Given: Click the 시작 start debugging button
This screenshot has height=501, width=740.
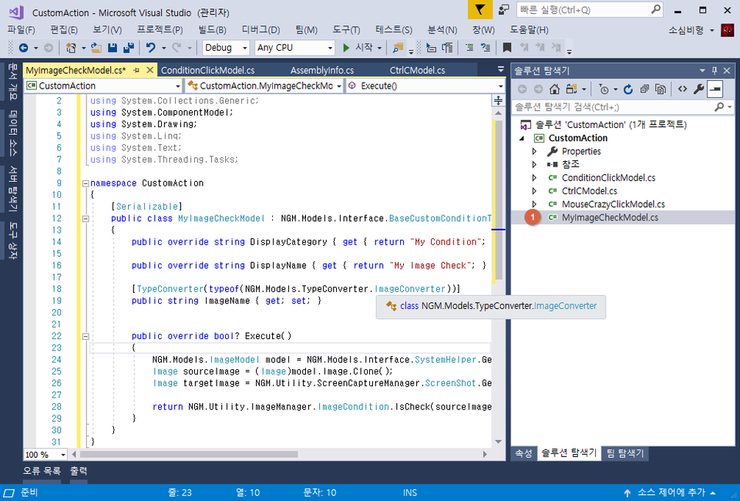Looking at the screenshot, I should 358,48.
